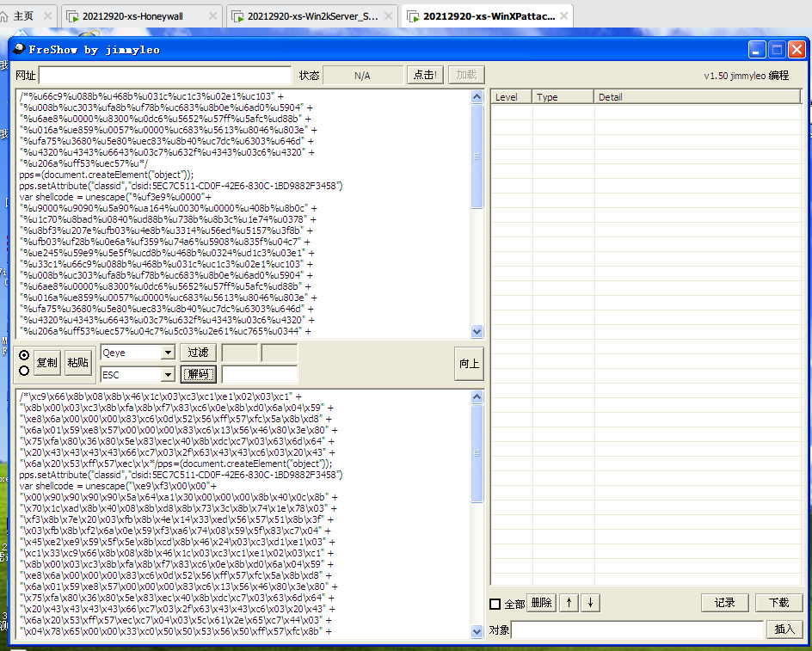This screenshot has width=812, height=651.
Task: Click the var shellcode line in lower pane
Action: 118,486
